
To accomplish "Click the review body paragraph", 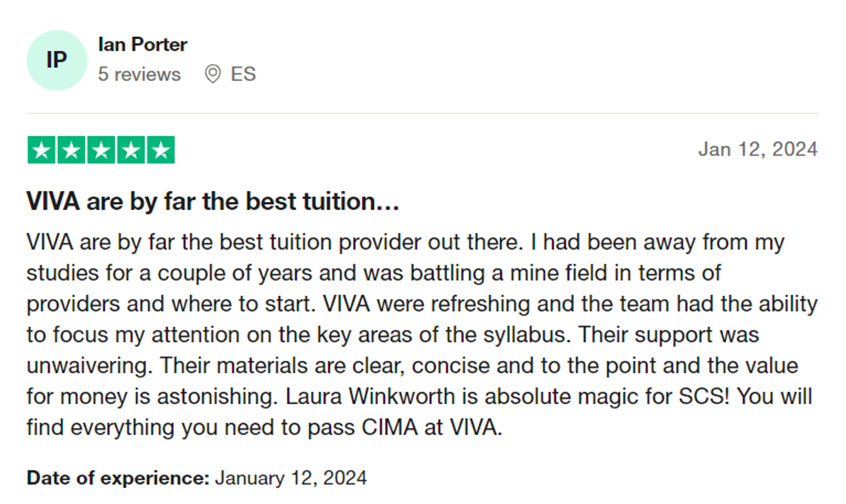I will click(x=422, y=335).
